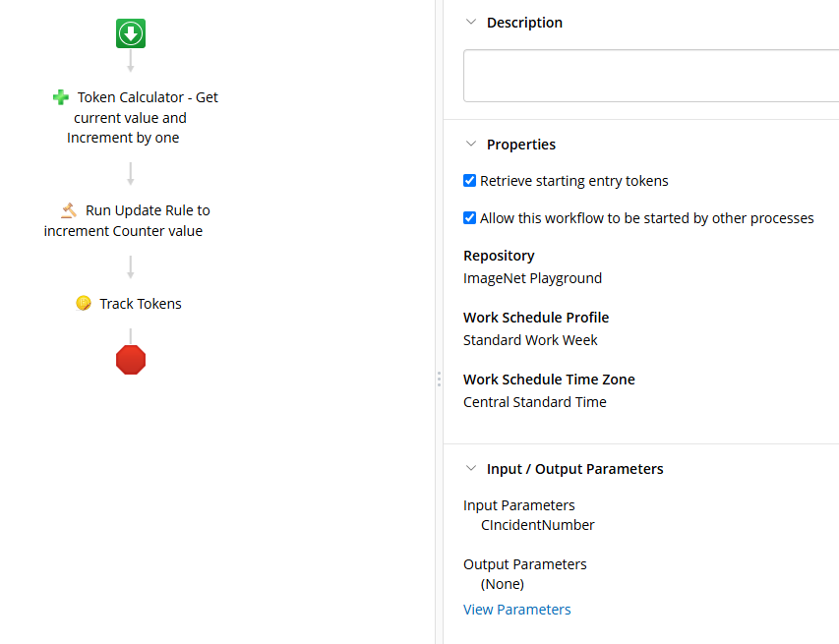
Task: Select the green workflow start icon
Action: tap(131, 33)
